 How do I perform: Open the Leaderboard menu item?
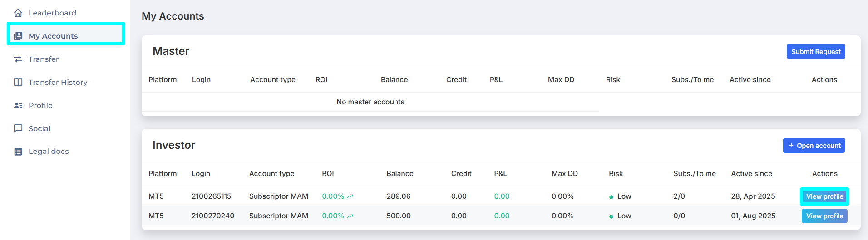coord(52,13)
